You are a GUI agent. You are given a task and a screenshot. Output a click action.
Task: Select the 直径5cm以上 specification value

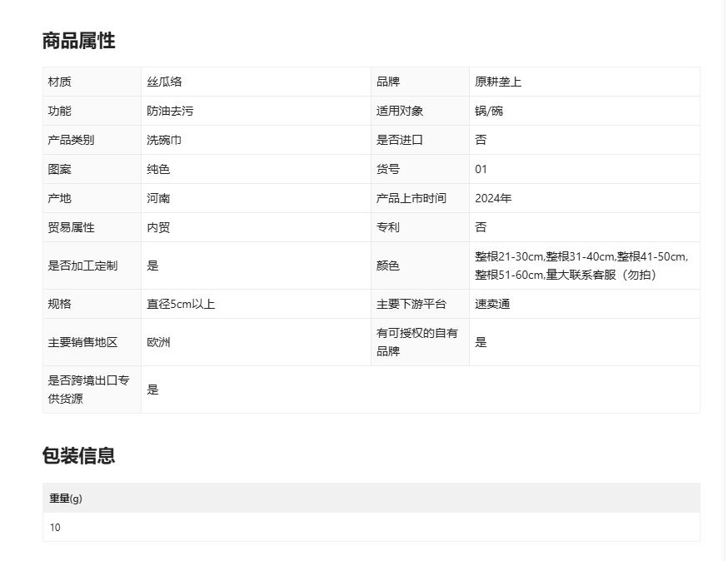tap(181, 304)
